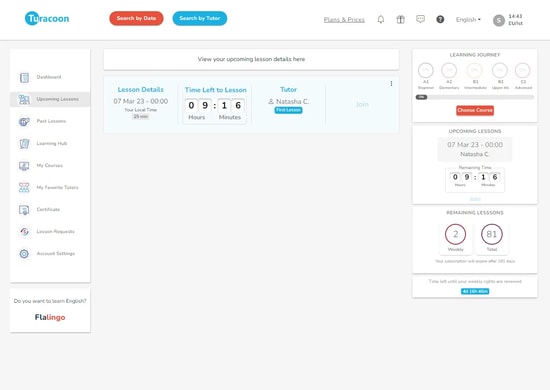Click the Dashboard sidebar icon
The height and width of the screenshot is (390, 550).
coord(24,77)
